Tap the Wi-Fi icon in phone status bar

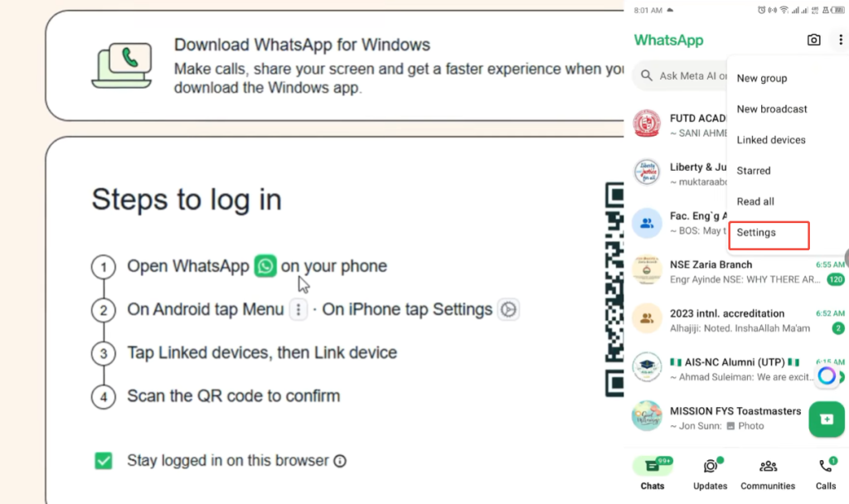(x=784, y=10)
